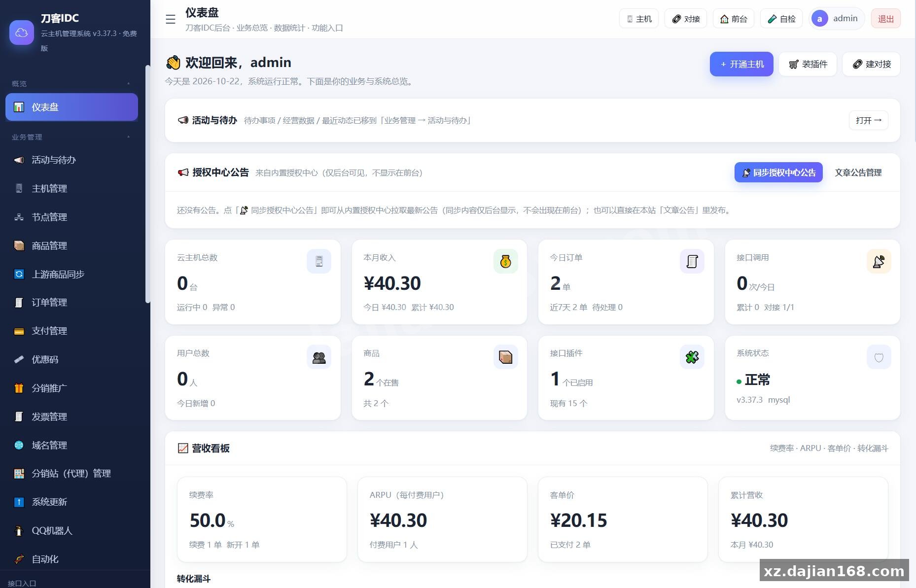Click 同步授权中心公告 button
This screenshot has height=588, width=916.
click(x=778, y=173)
